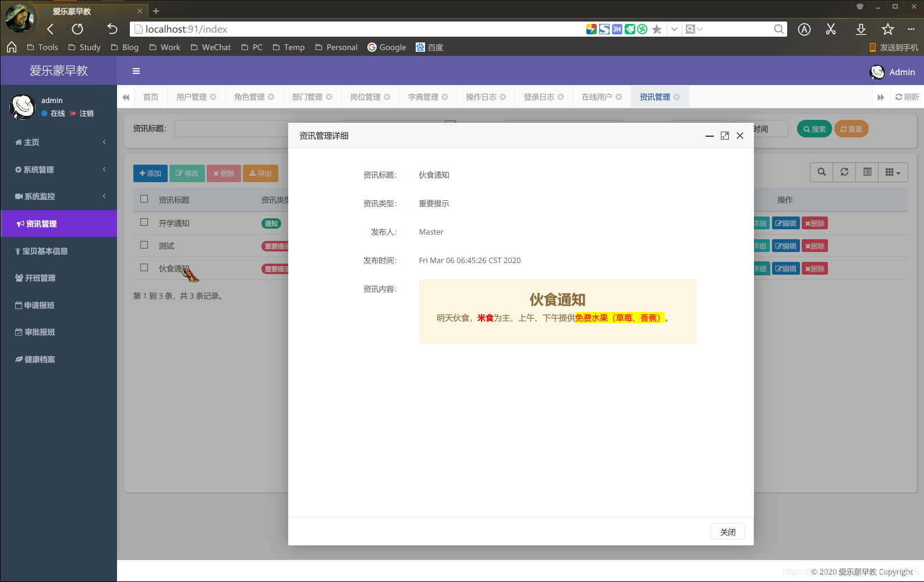Open 开班管理 in the sidebar

click(59, 278)
